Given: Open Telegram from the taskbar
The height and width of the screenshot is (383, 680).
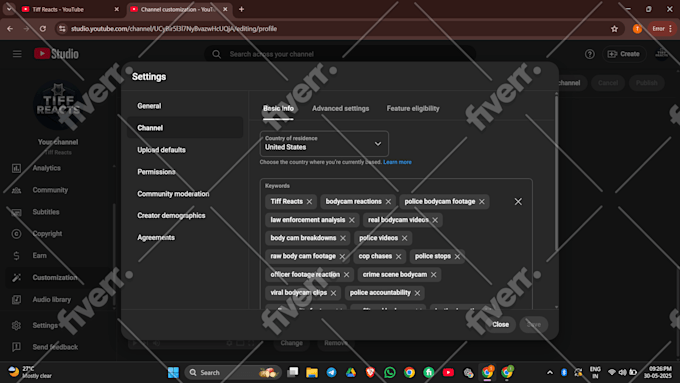Looking at the screenshot, I should [331, 373].
